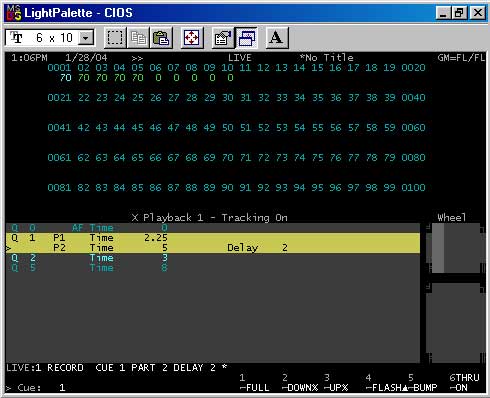Image resolution: width=490 pixels, height=398 pixels.
Task: Click the 3 -UP% softkey
Action: click(x=336, y=383)
